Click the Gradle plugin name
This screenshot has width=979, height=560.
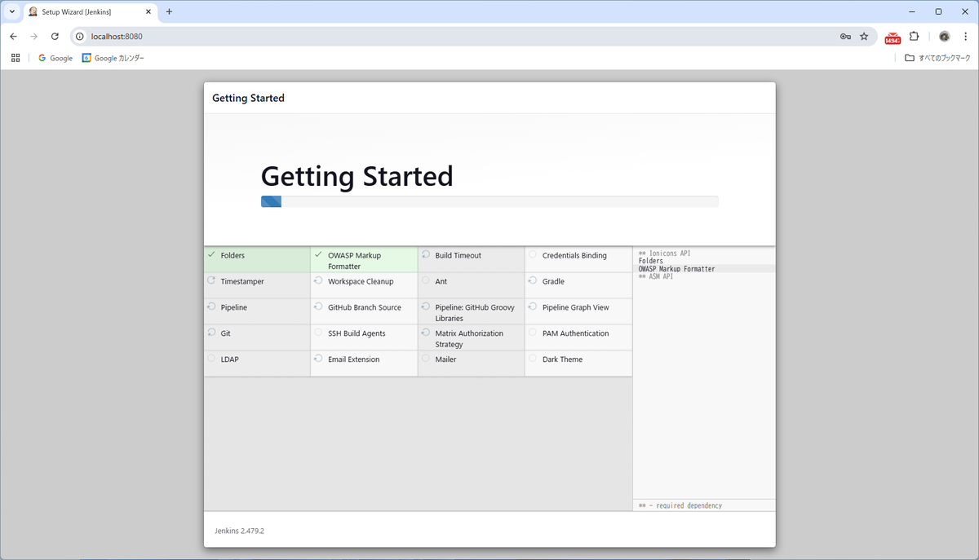(553, 281)
